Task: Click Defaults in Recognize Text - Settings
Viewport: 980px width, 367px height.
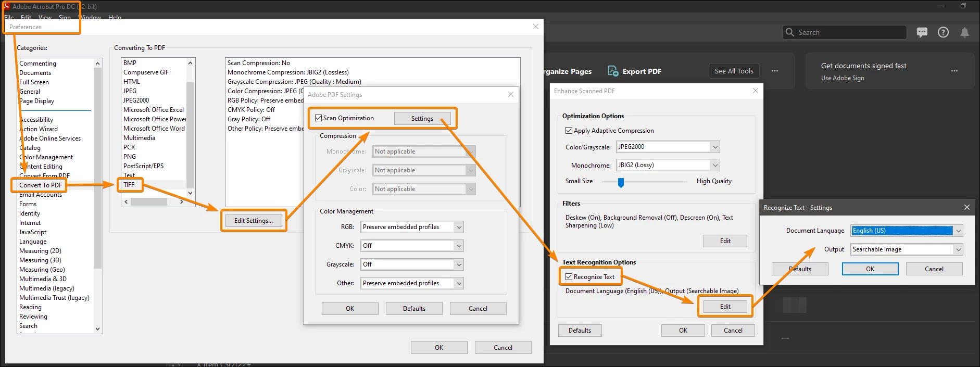Action: point(800,269)
